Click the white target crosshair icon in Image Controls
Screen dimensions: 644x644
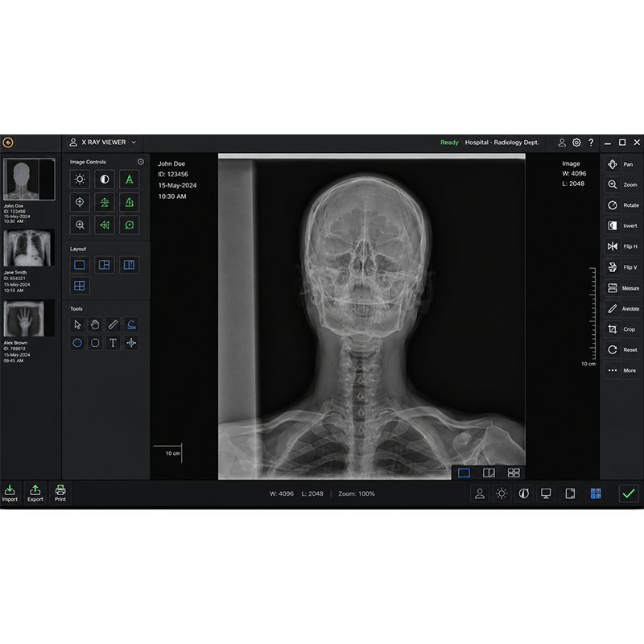click(80, 202)
